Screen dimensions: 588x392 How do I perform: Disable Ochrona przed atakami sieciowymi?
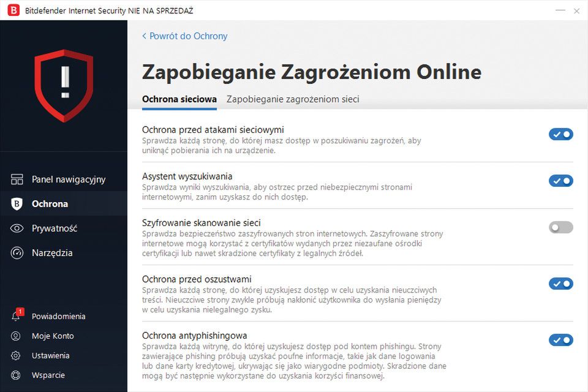[x=560, y=134]
